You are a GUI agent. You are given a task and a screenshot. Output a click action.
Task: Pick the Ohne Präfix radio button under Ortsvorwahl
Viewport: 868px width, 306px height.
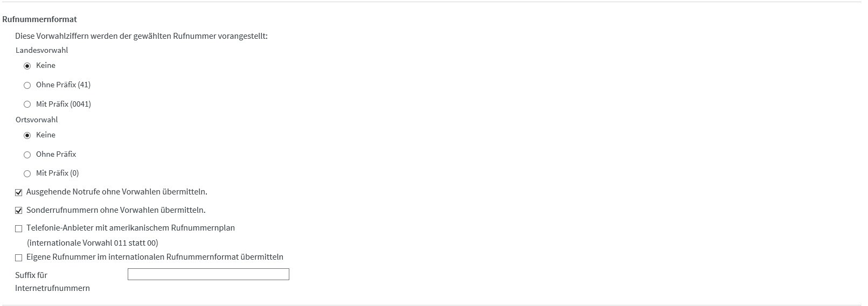coord(27,155)
